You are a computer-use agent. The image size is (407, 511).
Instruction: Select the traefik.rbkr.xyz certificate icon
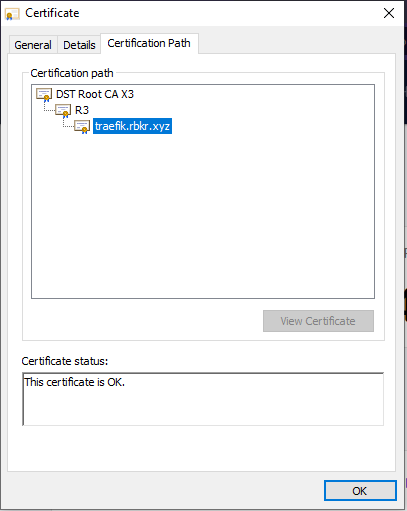82,127
